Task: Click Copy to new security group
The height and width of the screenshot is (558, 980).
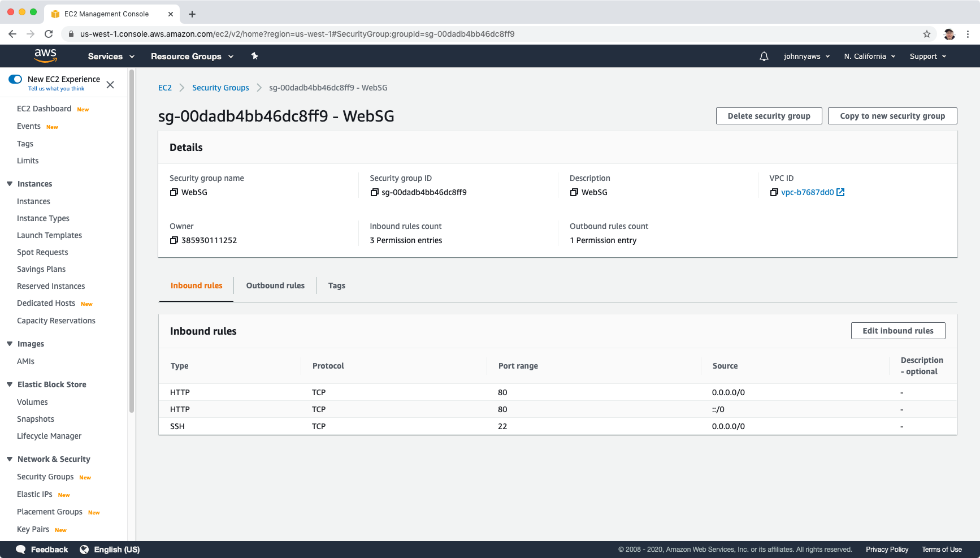Action: coord(892,116)
